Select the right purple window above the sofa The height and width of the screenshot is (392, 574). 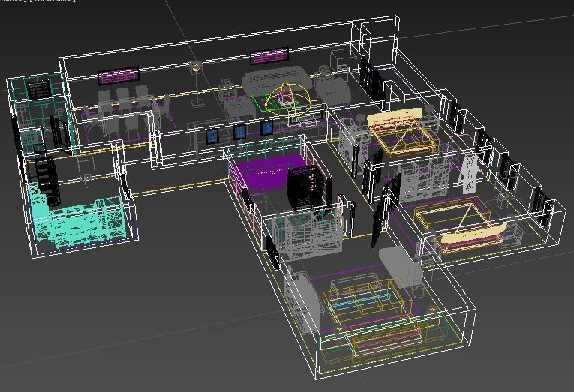pyautogui.click(x=269, y=56)
